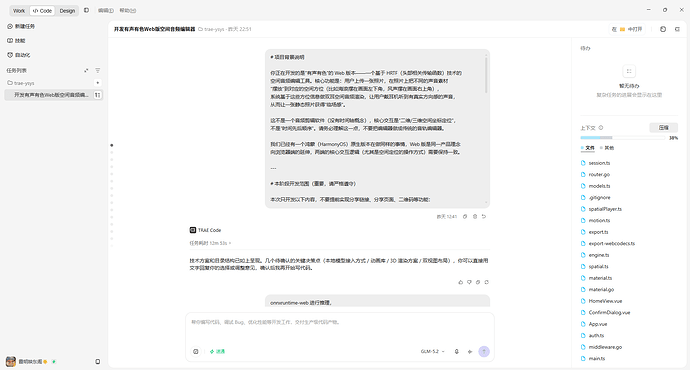Click scrollbar inside the user prompt bubble

click(486, 75)
